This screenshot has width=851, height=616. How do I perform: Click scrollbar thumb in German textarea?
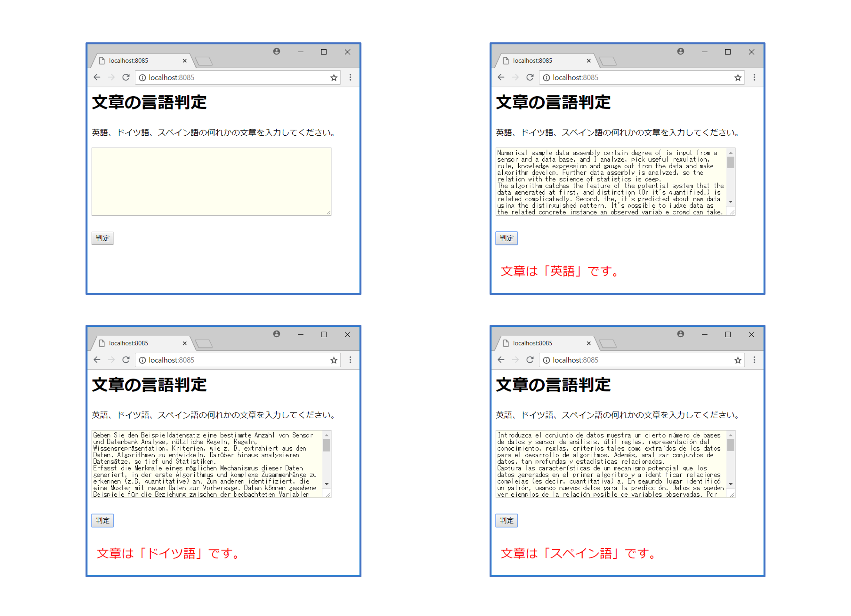pos(327,445)
